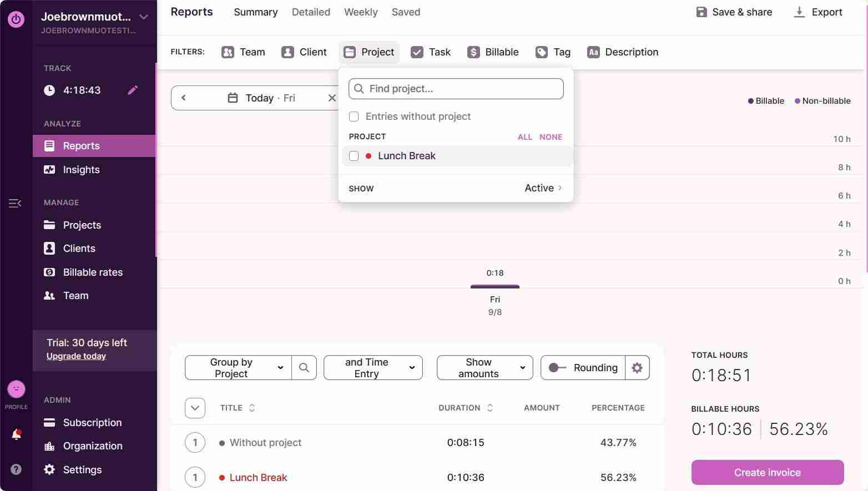Open notifications via the bell icon
Viewport: 868px width, 491px height.
pyautogui.click(x=16, y=434)
